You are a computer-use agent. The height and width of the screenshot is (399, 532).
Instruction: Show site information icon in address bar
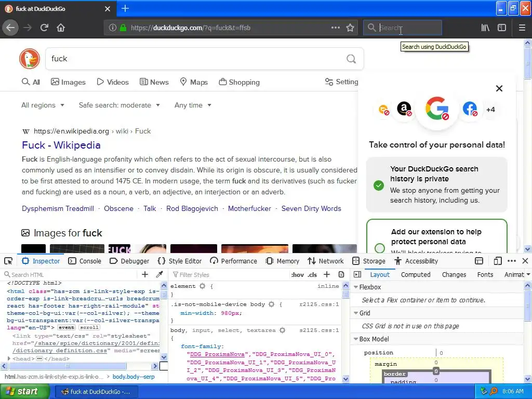point(113,28)
